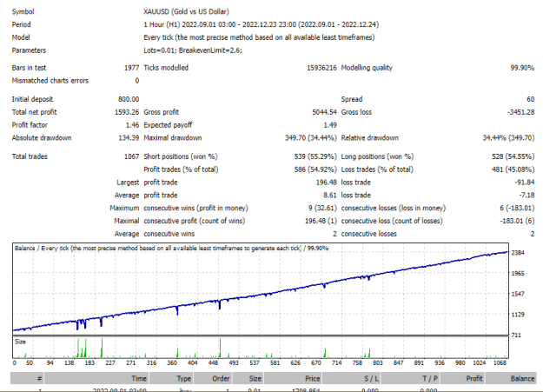The image size is (543, 392).
Task: Click Largest loss trade value -91.84
Action: (x=524, y=183)
